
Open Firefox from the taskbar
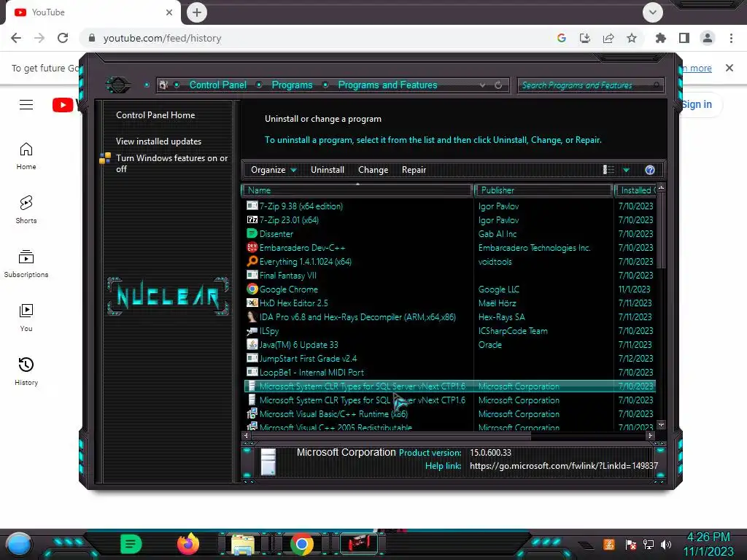(x=187, y=544)
